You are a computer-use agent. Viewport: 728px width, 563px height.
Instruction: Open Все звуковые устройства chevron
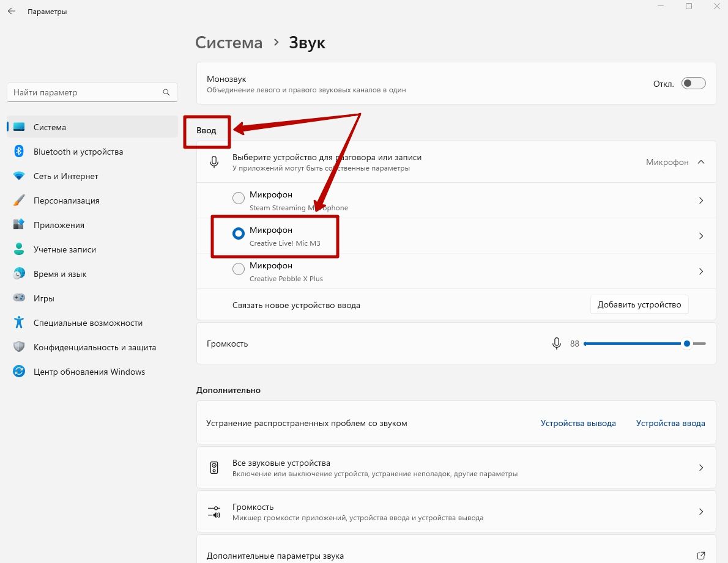(701, 468)
